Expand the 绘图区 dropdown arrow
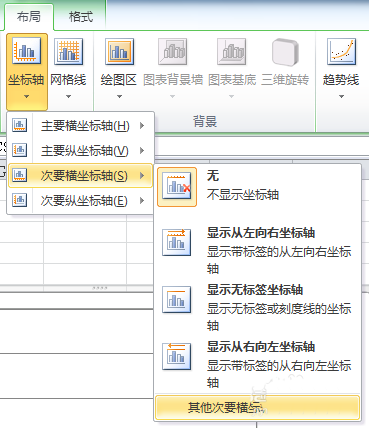The width and height of the screenshot is (369, 428). point(119,97)
